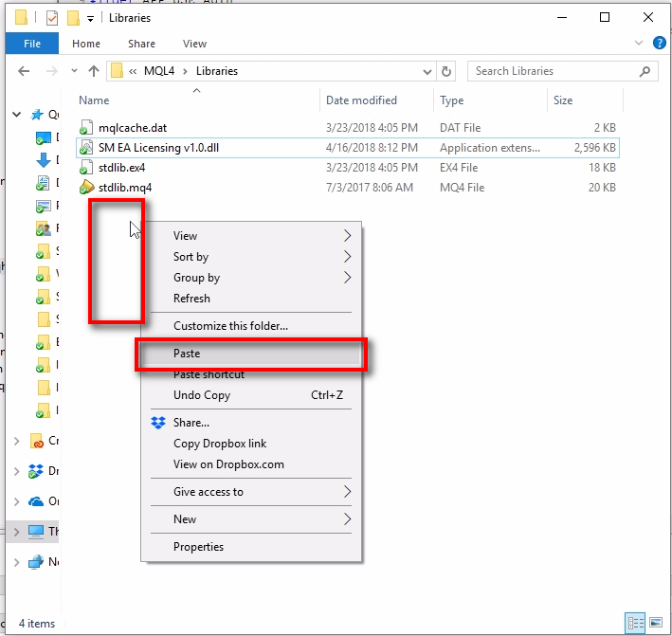Choose Copy Dropbox link
Image resolution: width=672 pixels, height=636 pixels.
[x=220, y=444]
